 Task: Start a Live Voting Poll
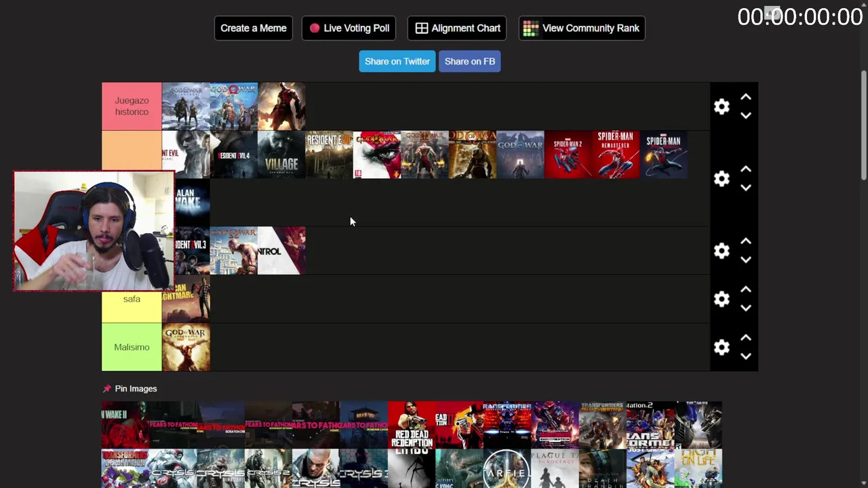(349, 28)
